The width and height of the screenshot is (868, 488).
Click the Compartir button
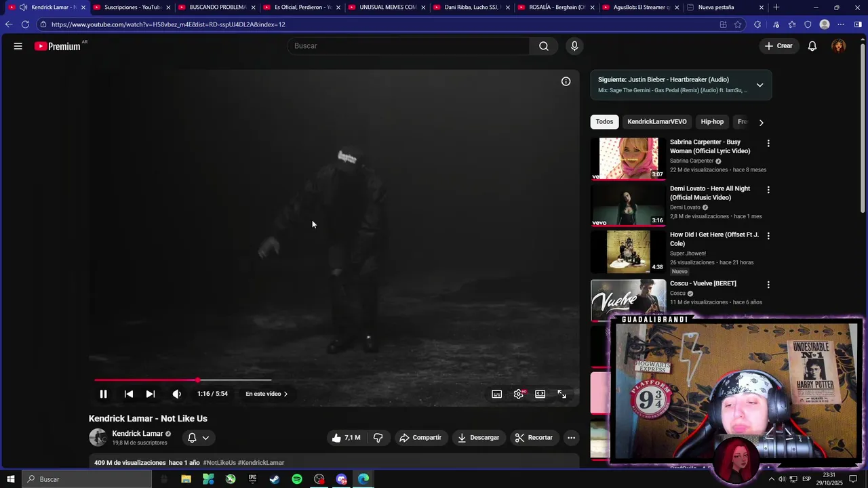[420, 438]
